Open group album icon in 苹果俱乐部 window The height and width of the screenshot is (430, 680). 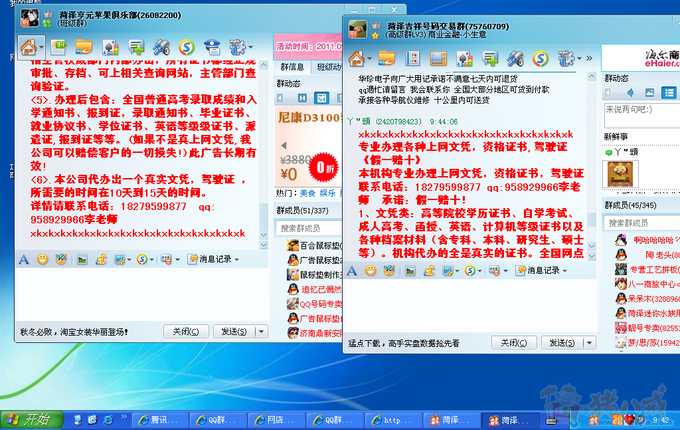110,47
